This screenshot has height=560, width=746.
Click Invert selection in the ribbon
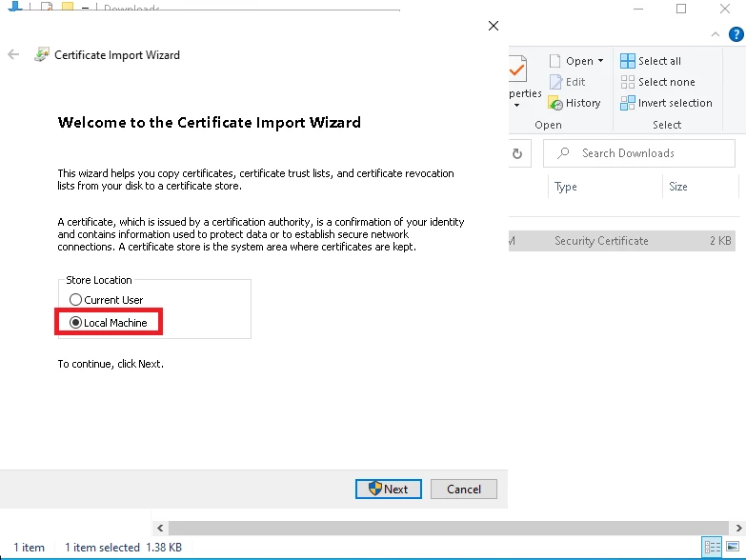point(667,103)
